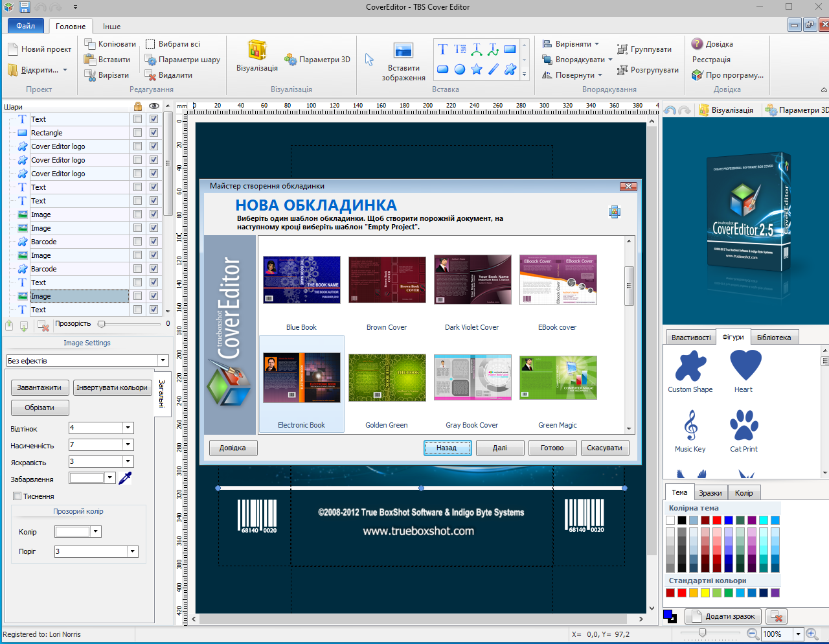Click the Готово button

pos(552,448)
